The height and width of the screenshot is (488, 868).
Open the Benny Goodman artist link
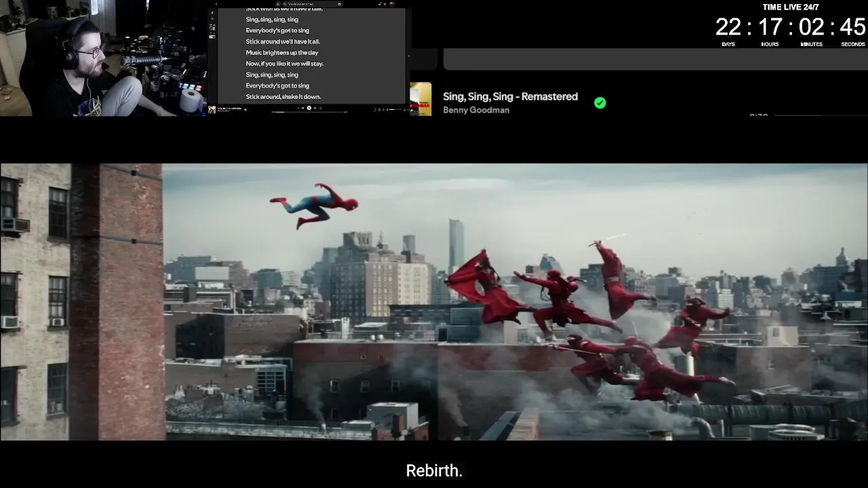coord(476,110)
